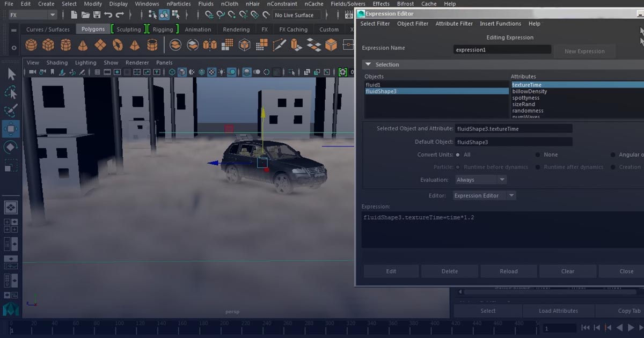Click the polygon Cone icon on the shelf
The image size is (644, 338).
(83, 45)
